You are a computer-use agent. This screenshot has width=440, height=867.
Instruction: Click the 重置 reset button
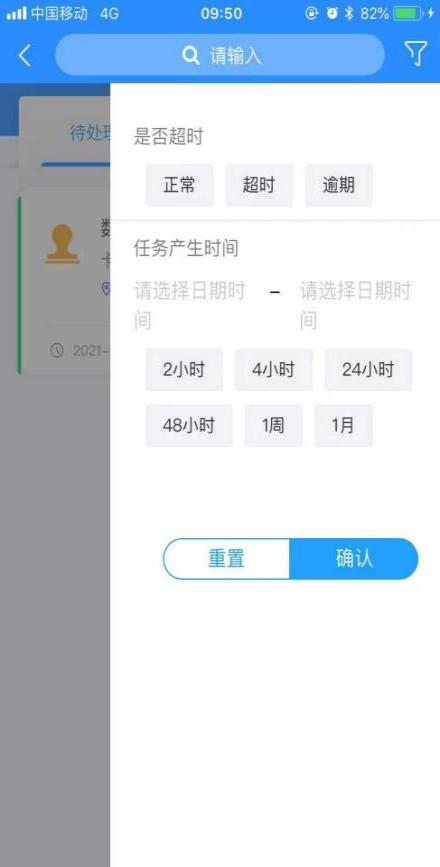(x=227, y=559)
